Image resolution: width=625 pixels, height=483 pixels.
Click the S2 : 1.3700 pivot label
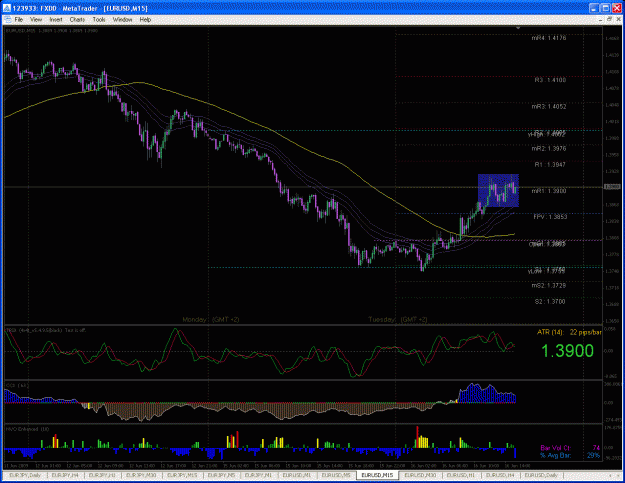pos(550,302)
